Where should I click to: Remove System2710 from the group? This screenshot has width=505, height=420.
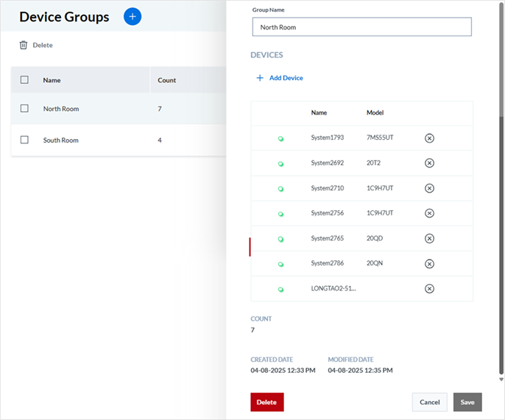[x=430, y=188]
